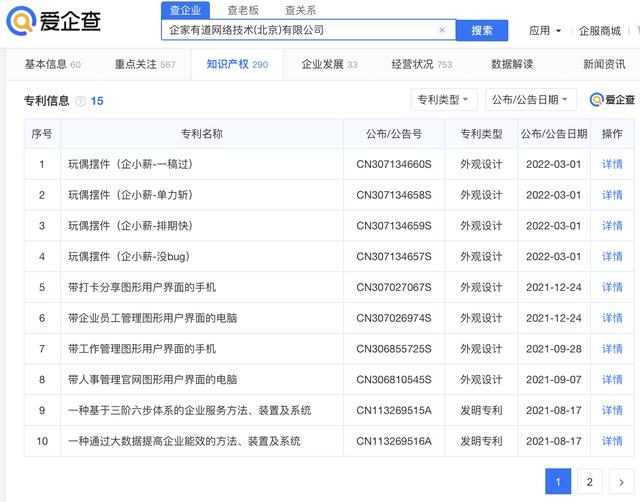The height and width of the screenshot is (502, 640).
Task: Select the 知识产权 tab
Action: tap(237, 64)
